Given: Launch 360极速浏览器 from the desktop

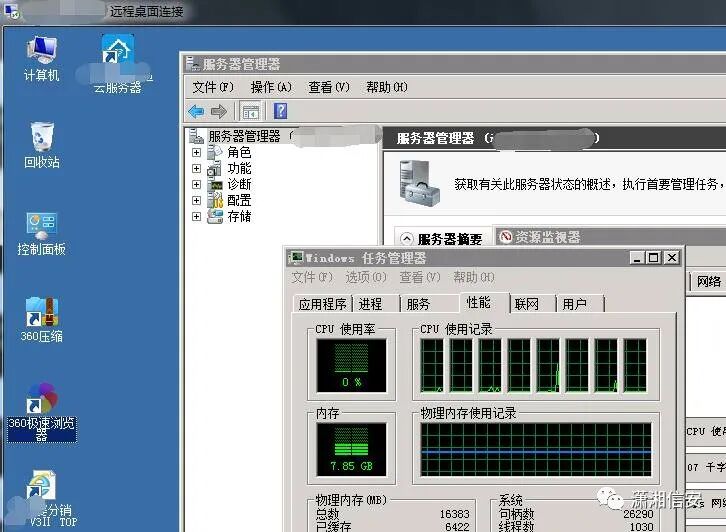Looking at the screenshot, I should coord(42,411).
